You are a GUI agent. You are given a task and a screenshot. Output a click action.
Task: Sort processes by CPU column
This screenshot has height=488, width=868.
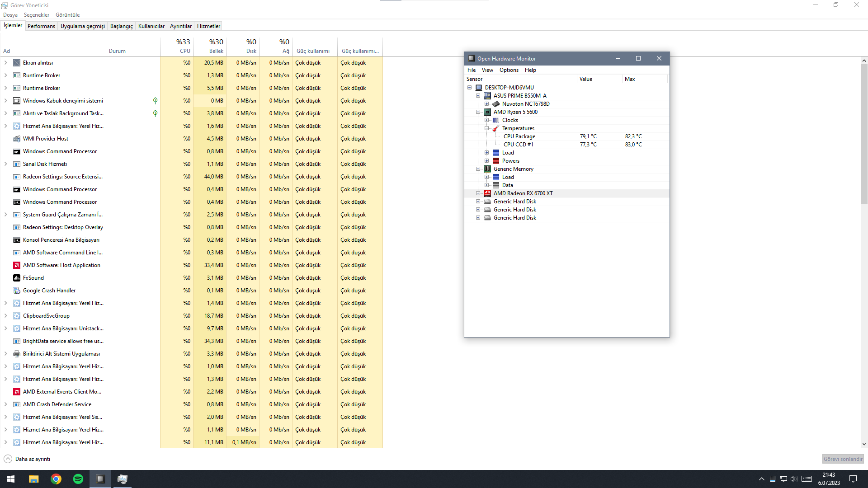point(177,46)
